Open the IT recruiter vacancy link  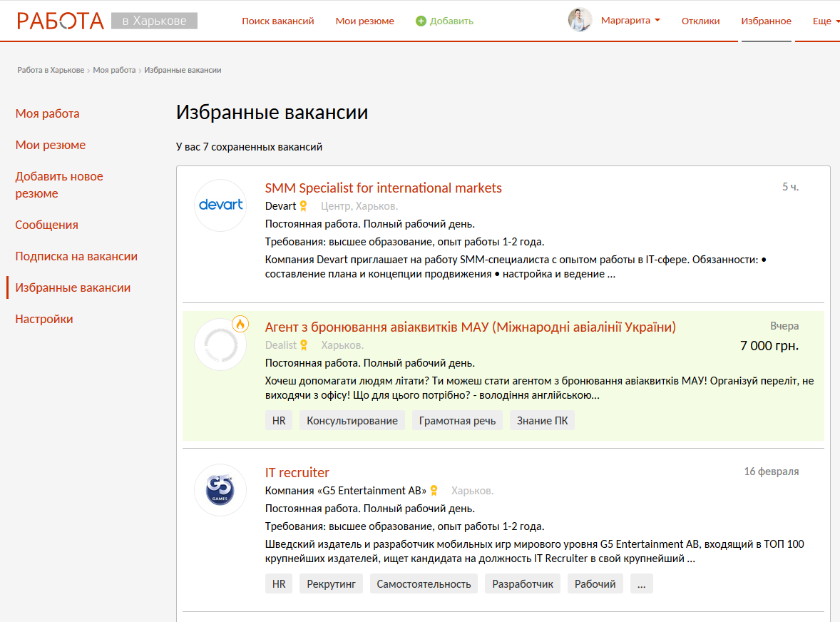pos(297,472)
